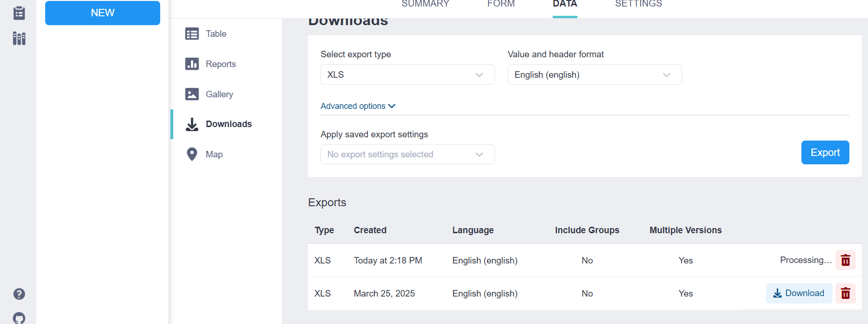Image resolution: width=868 pixels, height=324 pixels.
Task: Click the help question mark icon
Action: [x=19, y=294]
